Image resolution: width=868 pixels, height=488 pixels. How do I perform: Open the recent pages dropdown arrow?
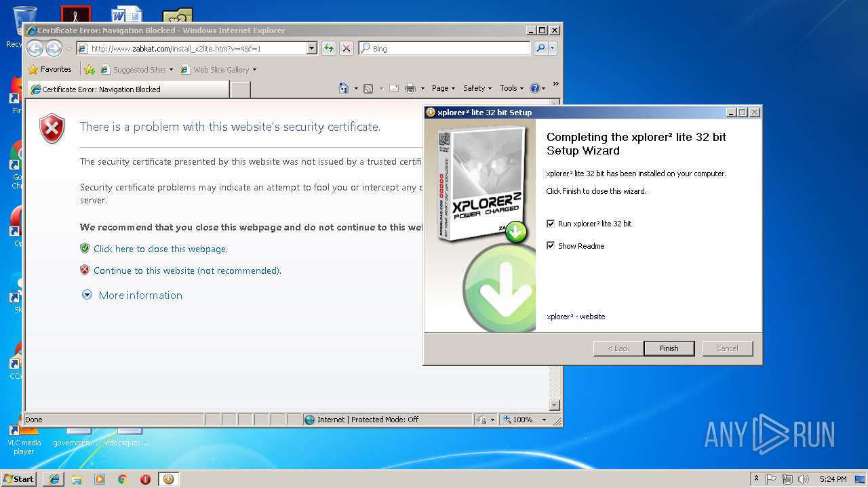68,49
